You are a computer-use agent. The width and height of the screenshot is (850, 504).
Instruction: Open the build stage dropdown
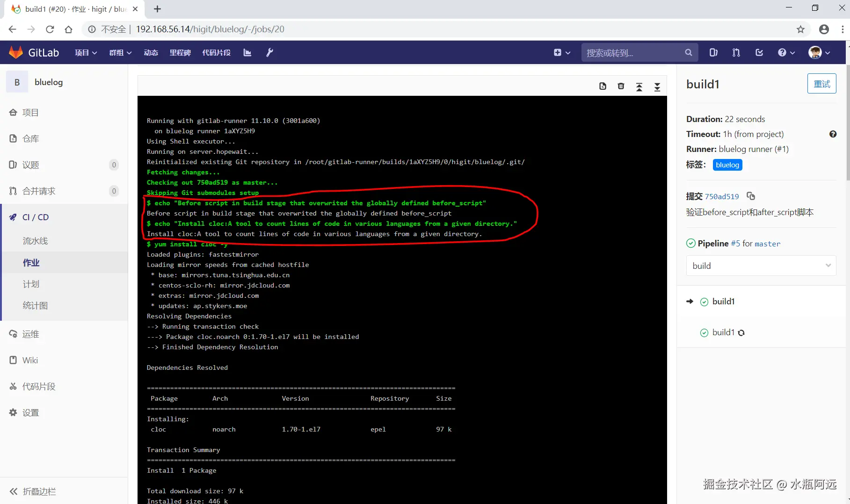point(761,265)
